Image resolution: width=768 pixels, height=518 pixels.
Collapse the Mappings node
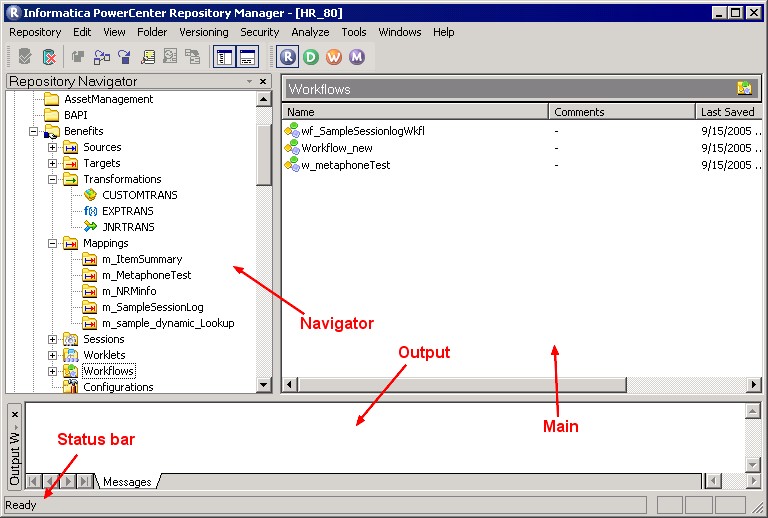click(x=52, y=243)
